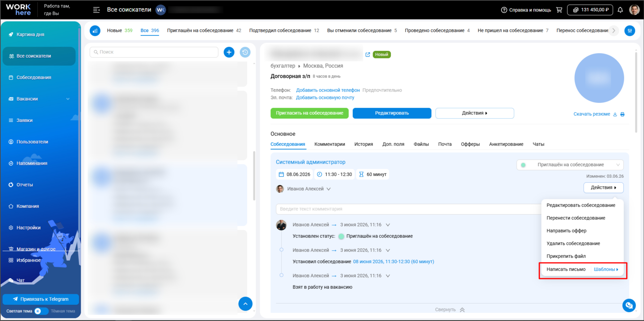644x321 pixels.
Task: Filter by Подтвердил собеседование 12
Action: click(x=284, y=31)
